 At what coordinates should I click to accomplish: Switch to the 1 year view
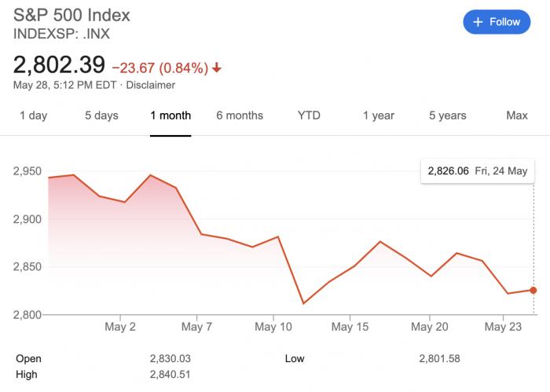coord(378,115)
